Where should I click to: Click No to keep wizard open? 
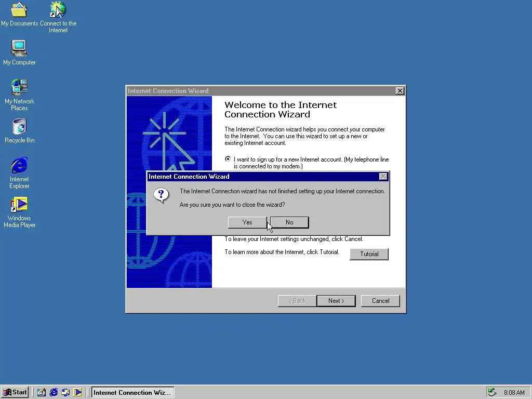(289, 222)
